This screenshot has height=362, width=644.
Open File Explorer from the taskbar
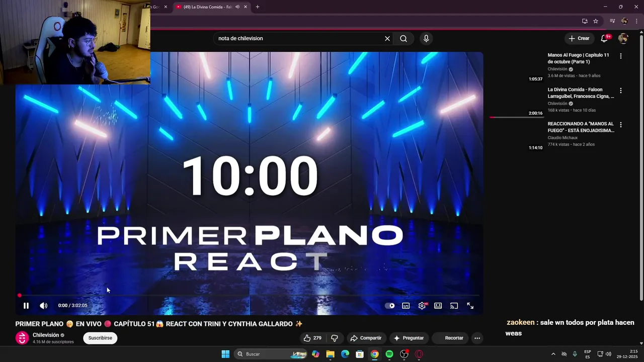point(330,354)
